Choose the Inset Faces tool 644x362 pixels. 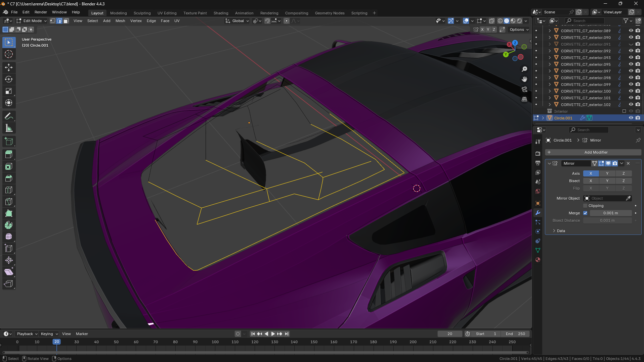9,166
